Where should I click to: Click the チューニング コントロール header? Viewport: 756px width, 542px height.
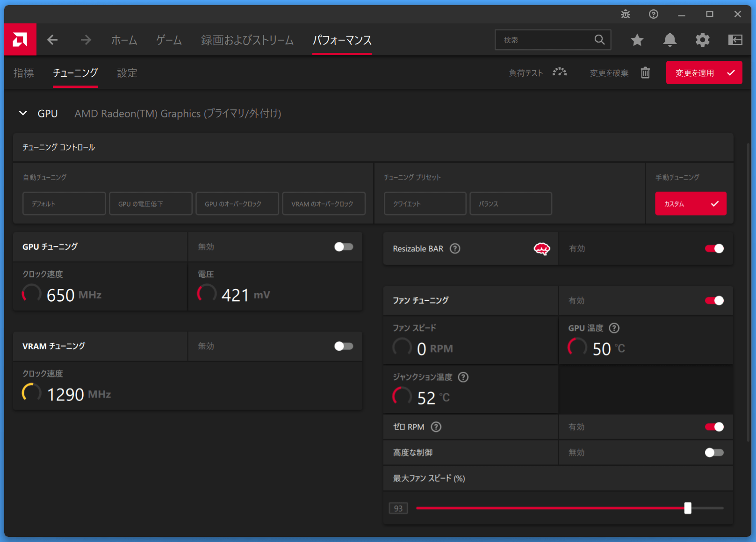[x=58, y=147]
